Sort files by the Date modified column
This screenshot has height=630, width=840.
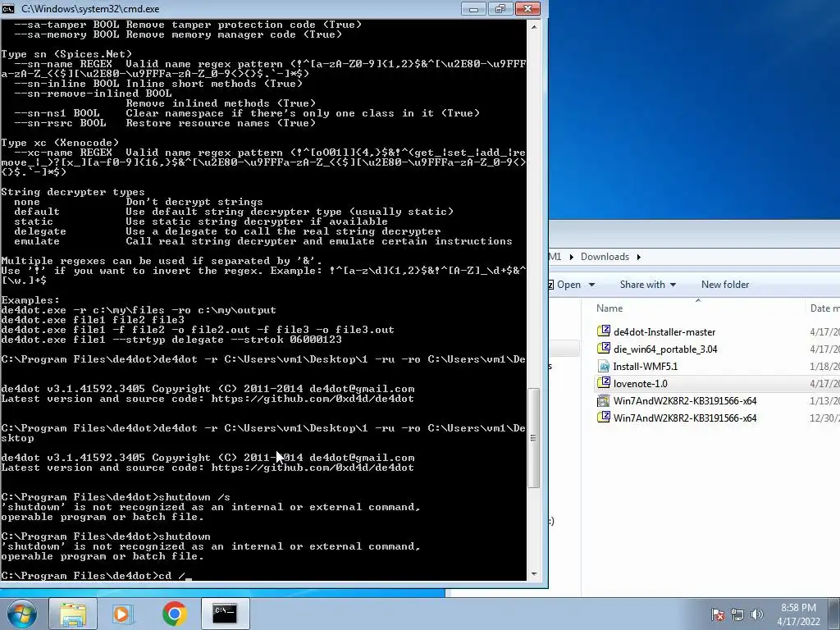(824, 308)
